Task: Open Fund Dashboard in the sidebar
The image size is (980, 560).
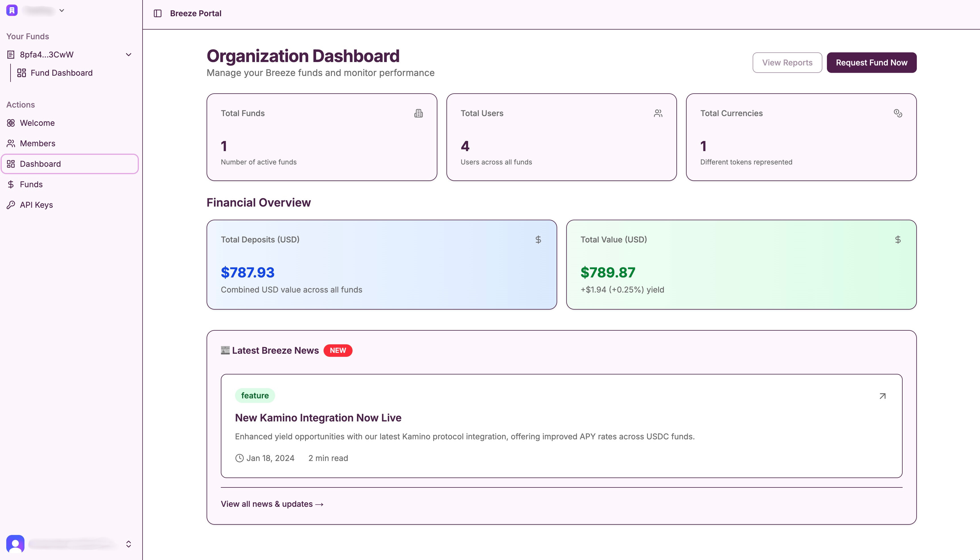Action: pyautogui.click(x=61, y=73)
